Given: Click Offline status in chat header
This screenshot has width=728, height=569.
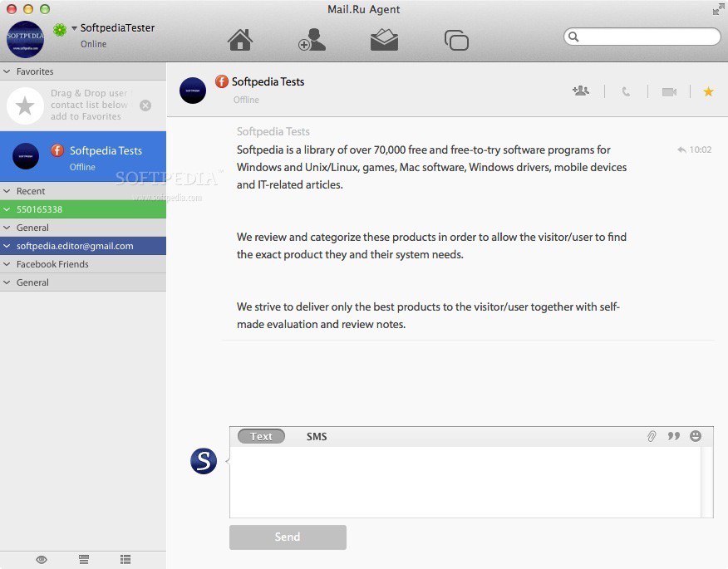Looking at the screenshot, I should (246, 100).
